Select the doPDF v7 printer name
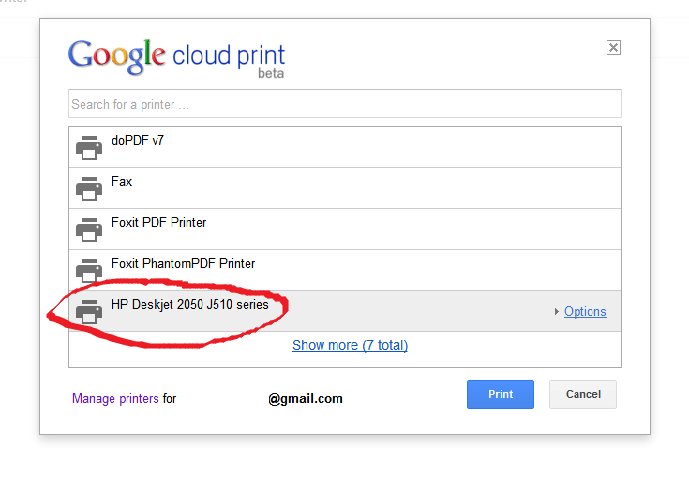689x491 pixels. pyautogui.click(x=138, y=141)
